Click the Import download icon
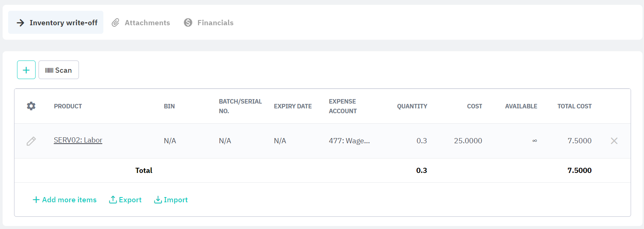The width and height of the screenshot is (644, 229). [x=158, y=200]
